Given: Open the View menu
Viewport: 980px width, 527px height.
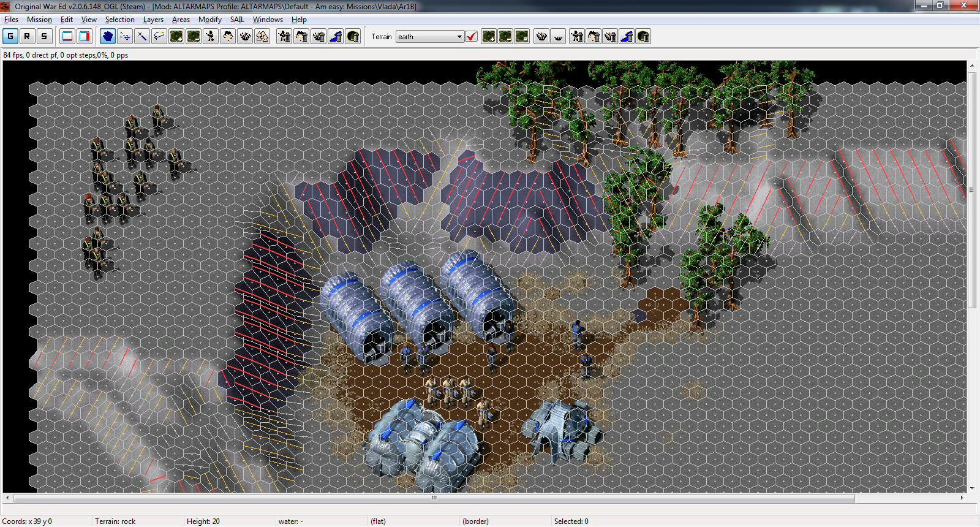Looking at the screenshot, I should click(x=89, y=20).
